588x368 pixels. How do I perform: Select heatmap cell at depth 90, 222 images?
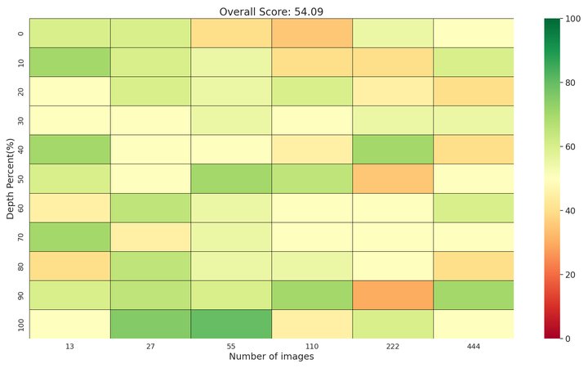[x=392, y=294]
